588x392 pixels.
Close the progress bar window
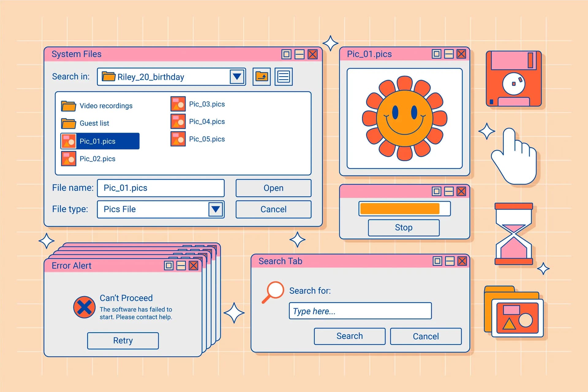tap(461, 192)
